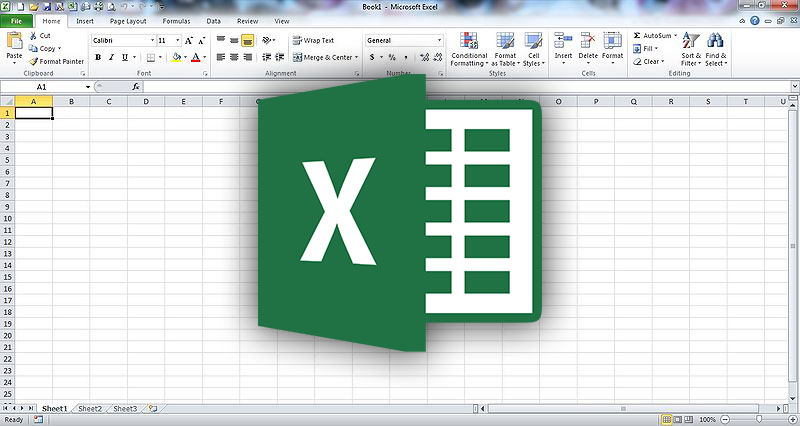Viewport: 800px width, 426px height.
Task: Activate the Format Painter brush
Action: tap(56, 61)
